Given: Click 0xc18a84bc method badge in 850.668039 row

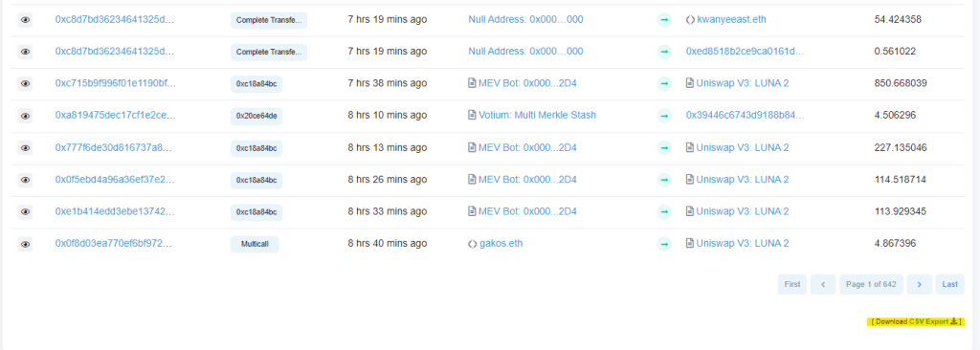Looking at the screenshot, I should coord(256,84).
